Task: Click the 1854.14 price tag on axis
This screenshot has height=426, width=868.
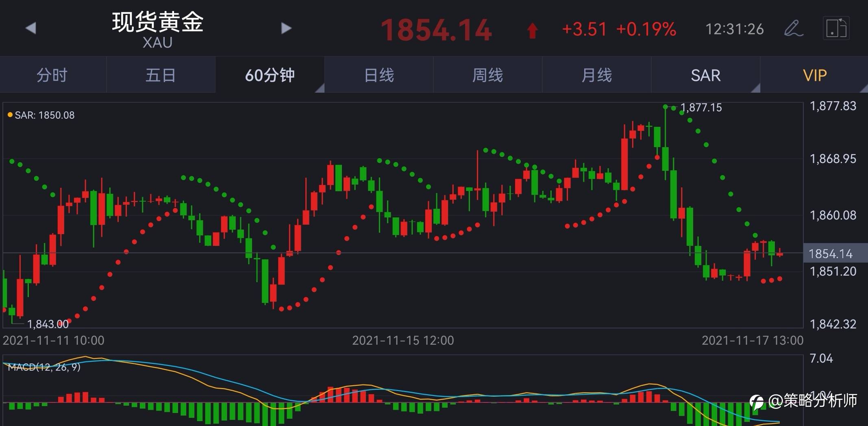Action: (x=835, y=254)
